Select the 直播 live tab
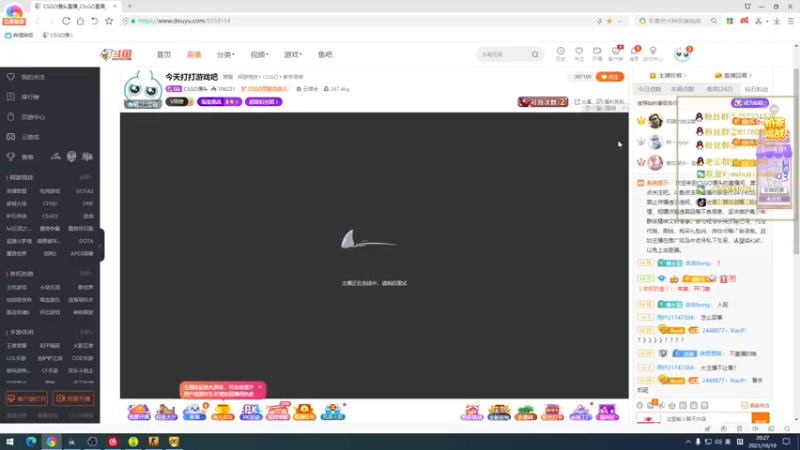 (194, 55)
